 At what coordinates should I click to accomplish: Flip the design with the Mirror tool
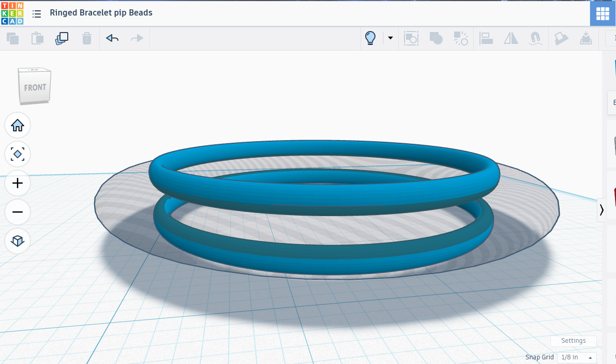point(510,38)
